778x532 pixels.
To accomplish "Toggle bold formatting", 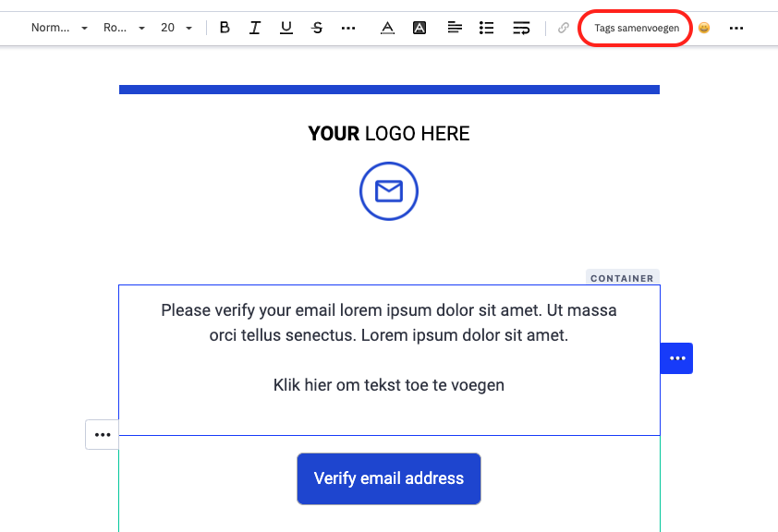I will pos(225,28).
